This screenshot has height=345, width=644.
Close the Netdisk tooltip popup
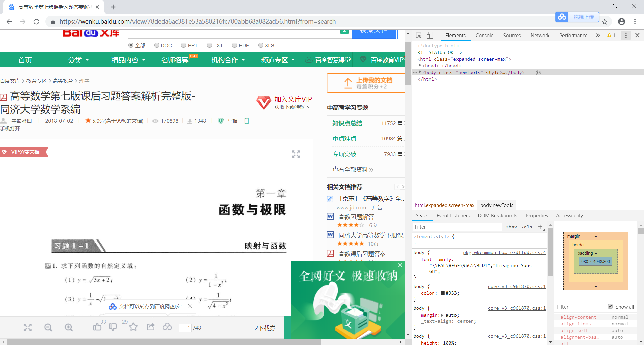pos(190,306)
